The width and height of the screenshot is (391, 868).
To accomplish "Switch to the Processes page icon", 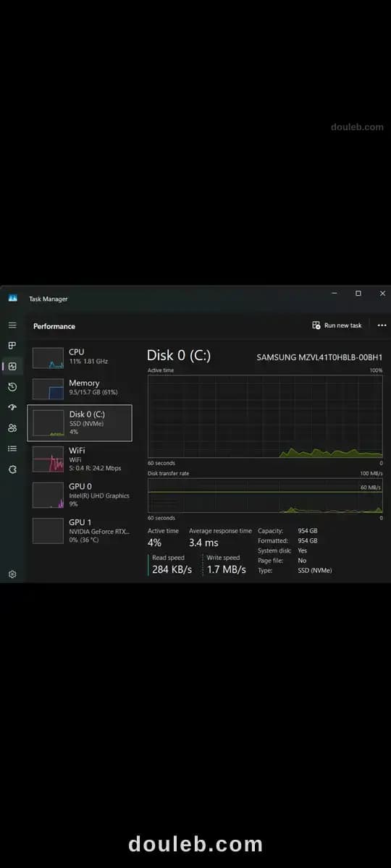I will (x=12, y=346).
